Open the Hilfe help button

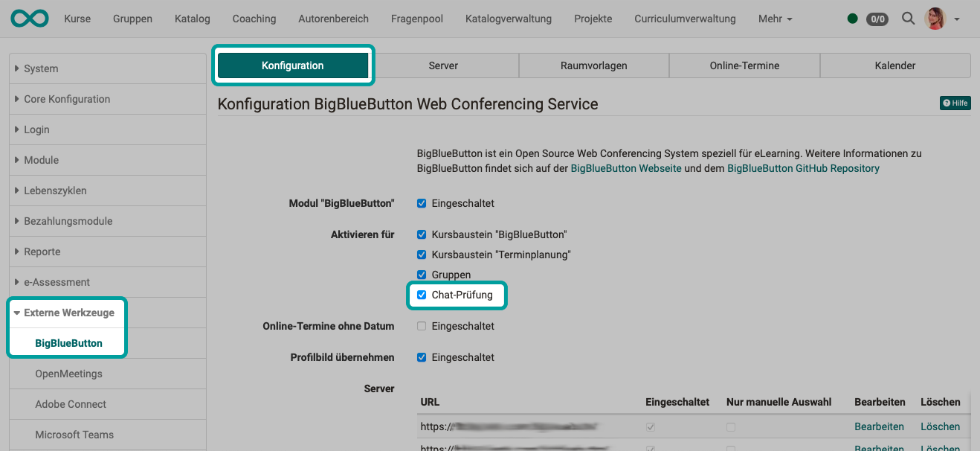point(955,103)
